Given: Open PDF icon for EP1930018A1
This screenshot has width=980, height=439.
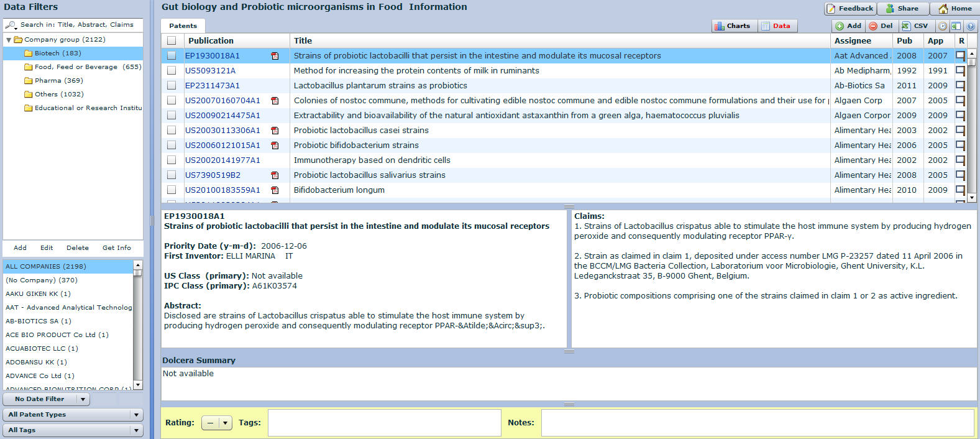Looking at the screenshot, I should (x=275, y=56).
